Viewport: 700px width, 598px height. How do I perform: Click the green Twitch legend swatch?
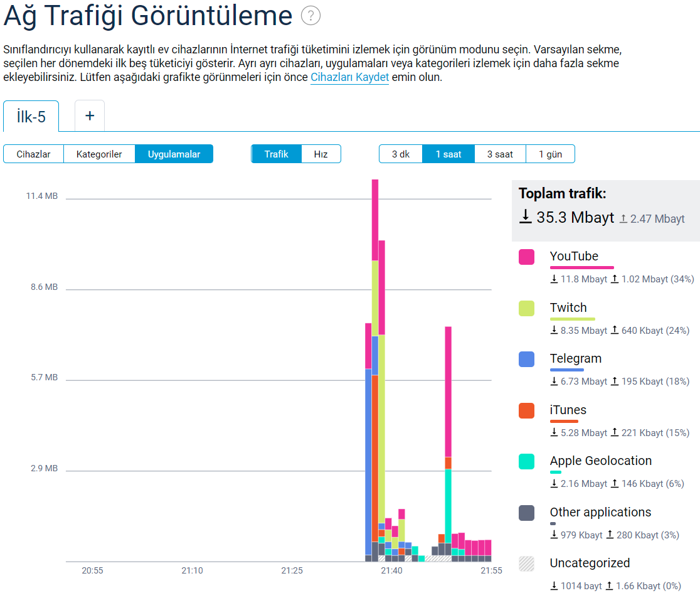click(x=526, y=308)
